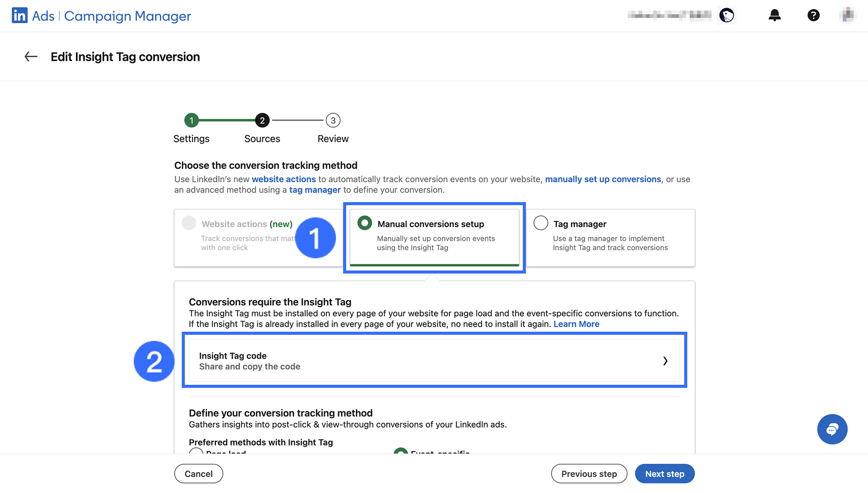Click the LinkedIn logo icon
Viewport: 868px width, 493px height.
coord(19,16)
